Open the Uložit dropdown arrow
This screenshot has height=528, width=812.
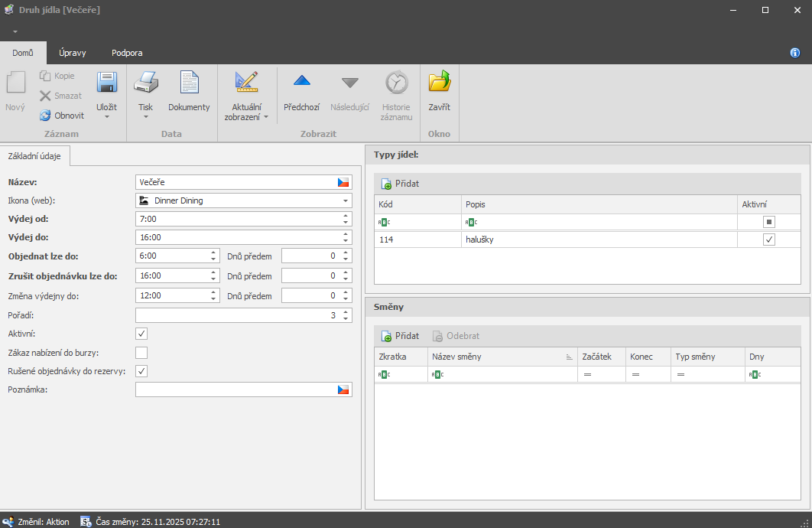(106, 117)
